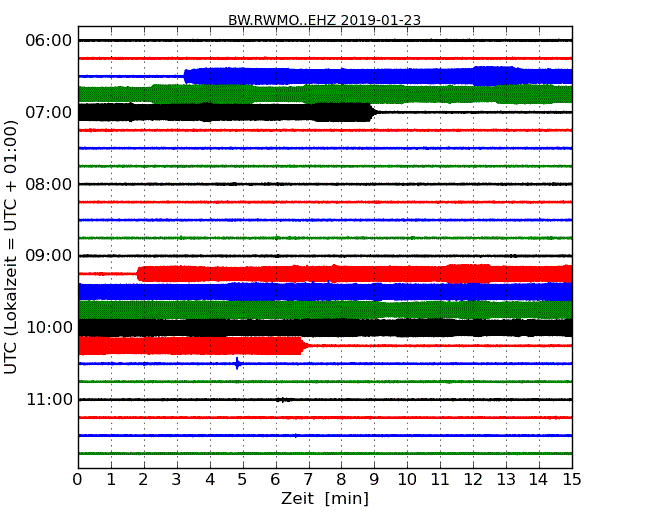
Task: Click the 12 minute tick label
Action: click(473, 480)
